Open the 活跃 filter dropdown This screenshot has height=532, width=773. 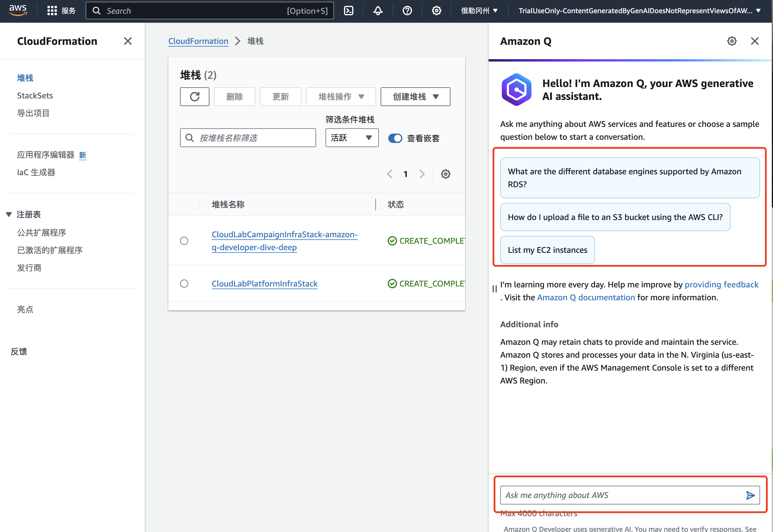[x=352, y=138]
